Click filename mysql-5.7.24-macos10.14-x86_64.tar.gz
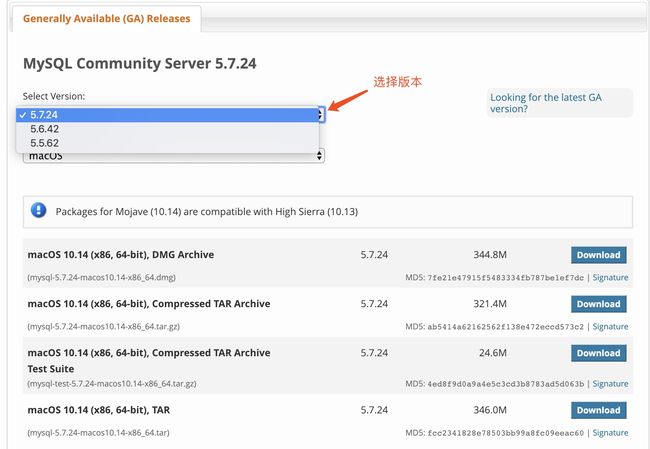 tap(104, 326)
